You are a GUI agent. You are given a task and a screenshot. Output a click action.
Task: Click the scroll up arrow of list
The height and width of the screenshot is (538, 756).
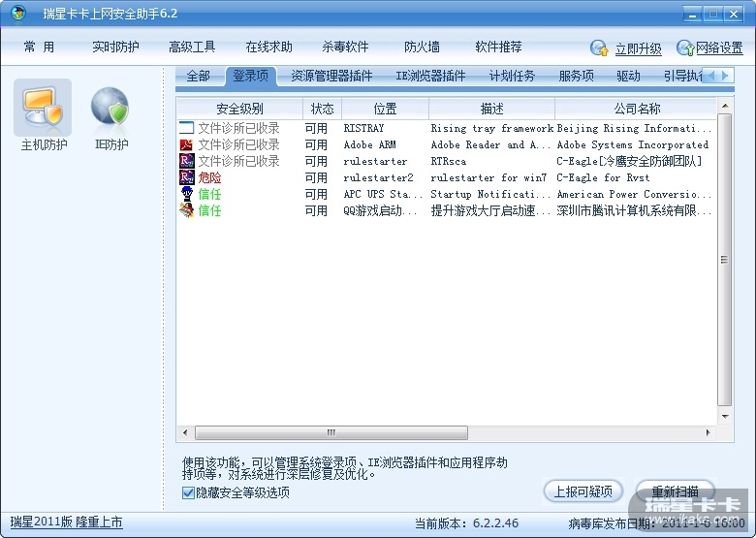725,105
